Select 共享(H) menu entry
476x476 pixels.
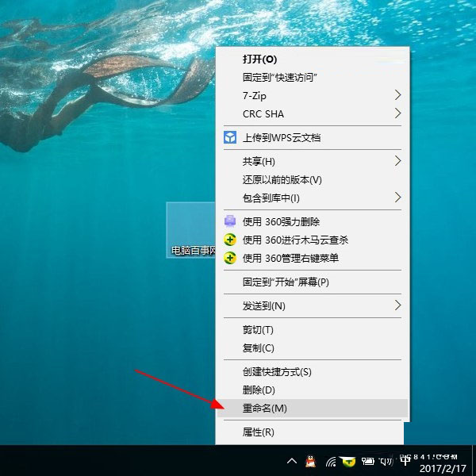coord(313,161)
